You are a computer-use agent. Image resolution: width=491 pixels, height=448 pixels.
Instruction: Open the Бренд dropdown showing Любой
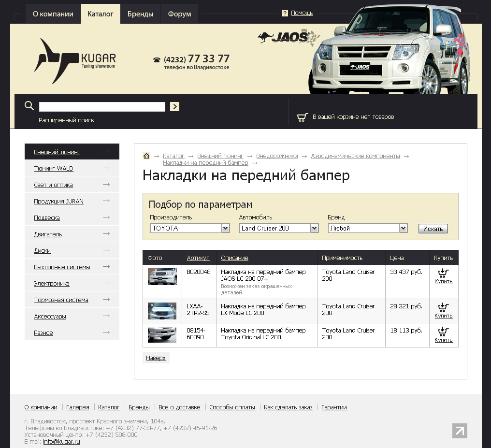click(368, 228)
